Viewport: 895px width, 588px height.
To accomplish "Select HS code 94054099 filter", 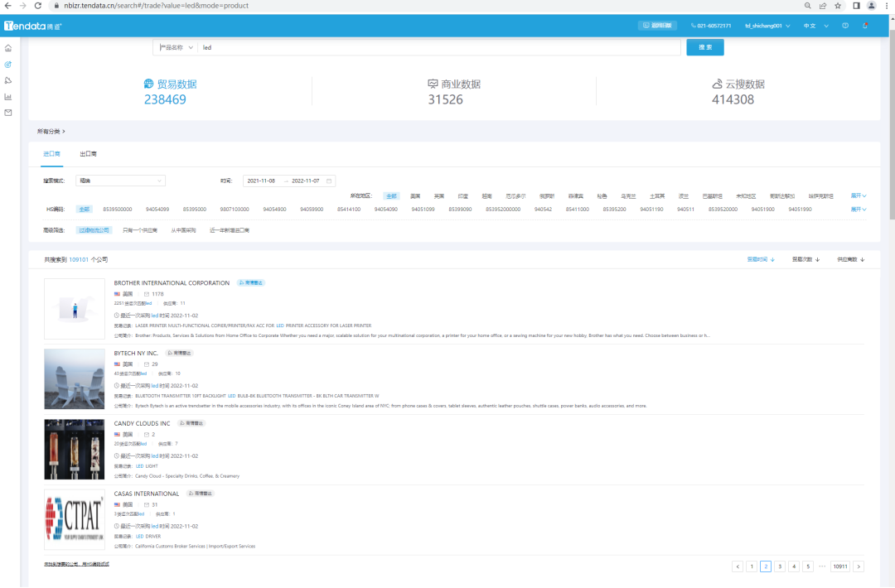I will [x=157, y=210].
